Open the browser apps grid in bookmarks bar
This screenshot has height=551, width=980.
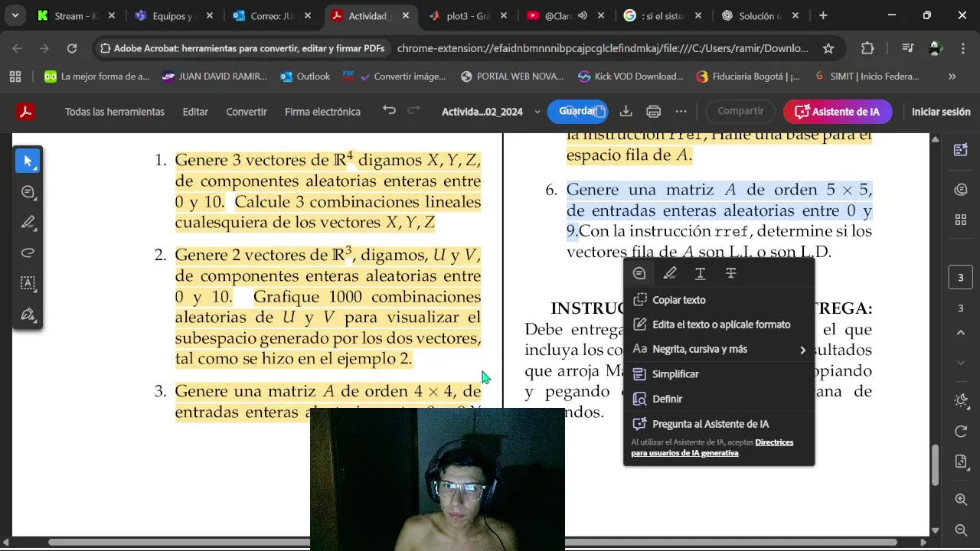(15, 77)
